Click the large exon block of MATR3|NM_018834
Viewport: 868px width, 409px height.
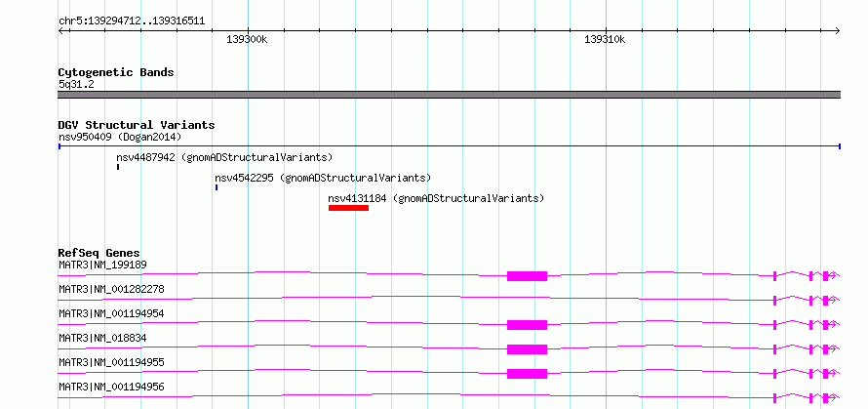(527, 349)
